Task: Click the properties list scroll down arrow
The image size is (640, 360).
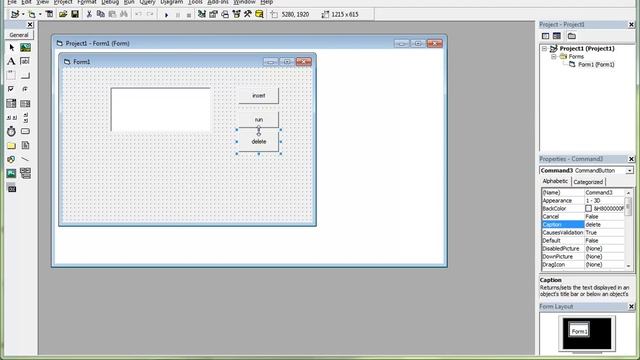Action: [629, 266]
